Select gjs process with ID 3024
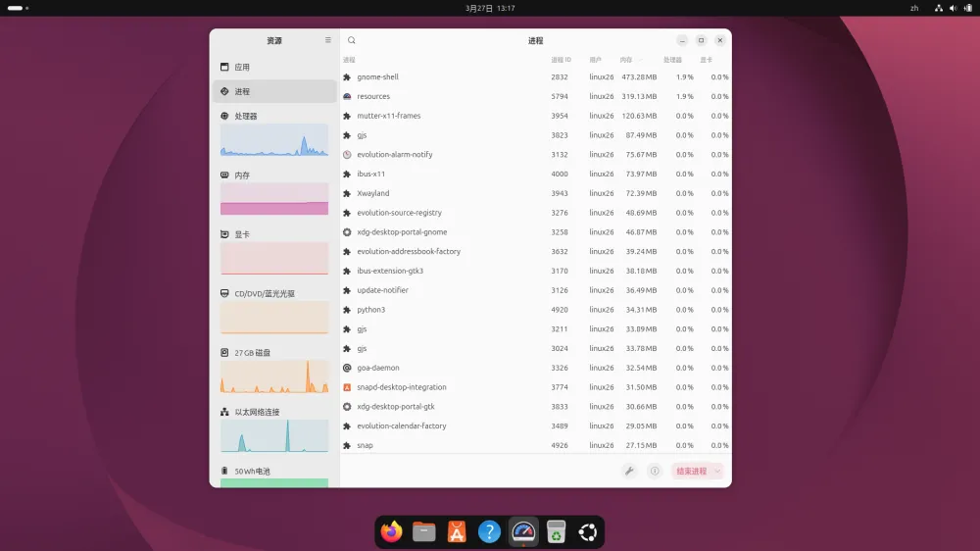Screen dimensions: 980x551 coord(536,348)
